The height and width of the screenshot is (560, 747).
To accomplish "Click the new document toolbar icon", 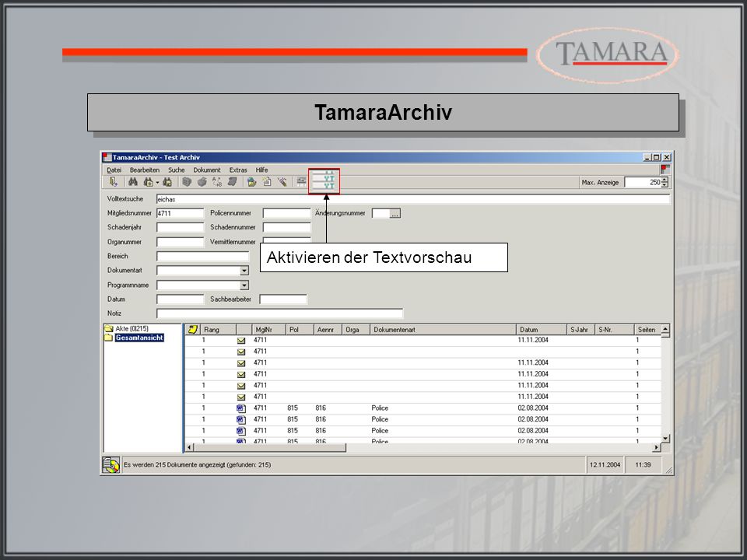I will click(267, 181).
